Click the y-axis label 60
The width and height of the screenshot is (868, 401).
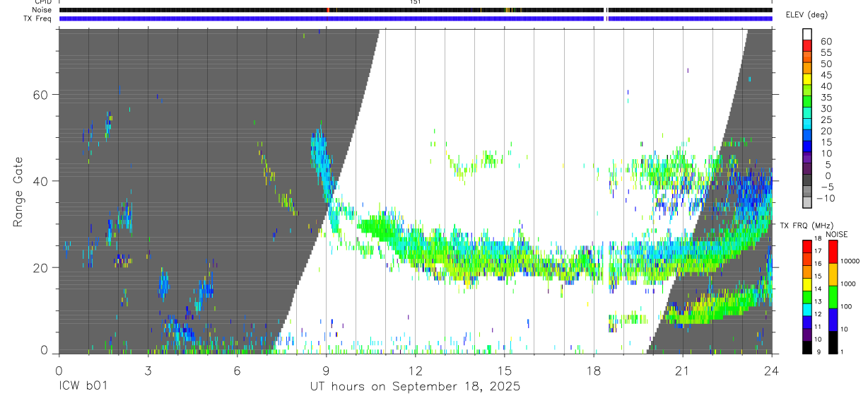point(40,95)
